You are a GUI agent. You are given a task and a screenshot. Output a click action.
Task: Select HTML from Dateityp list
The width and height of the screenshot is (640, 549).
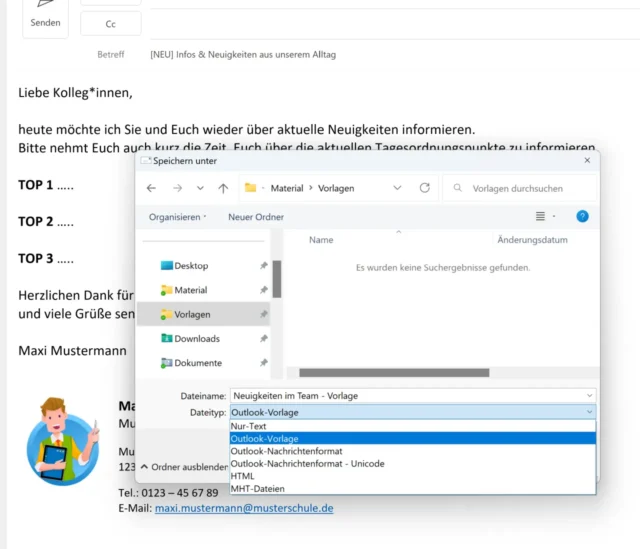click(x=244, y=476)
